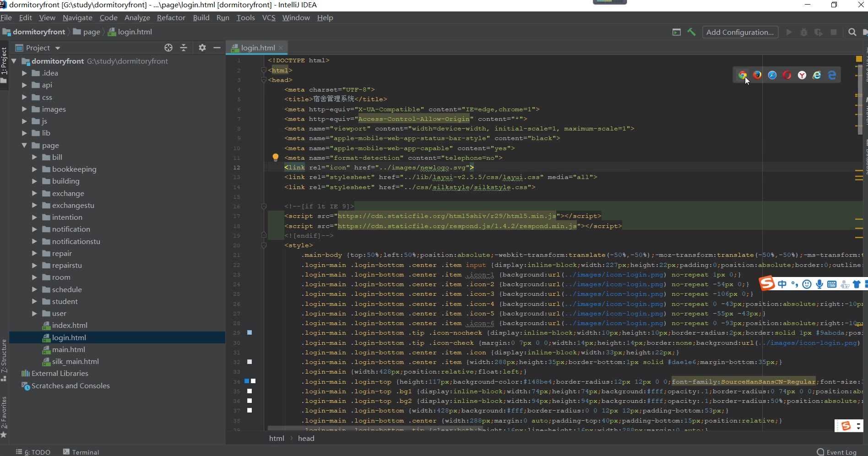Close the login.html tab
This screenshot has height=456, width=868.
(x=281, y=48)
